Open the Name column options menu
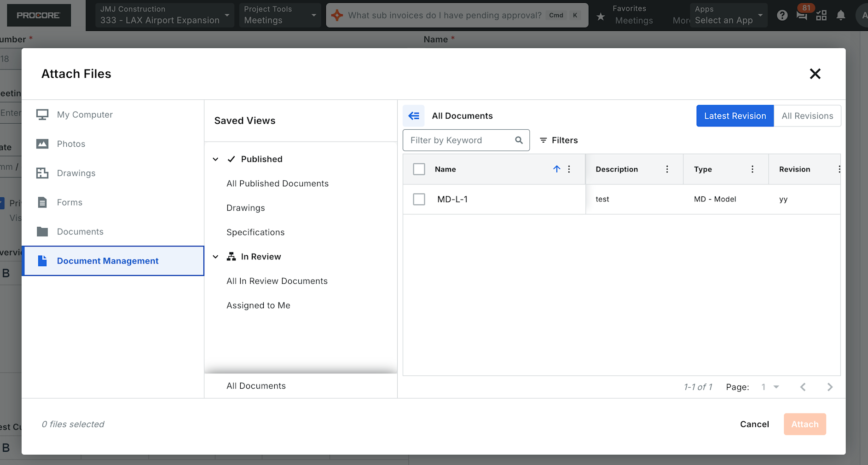868x465 pixels. (x=569, y=169)
